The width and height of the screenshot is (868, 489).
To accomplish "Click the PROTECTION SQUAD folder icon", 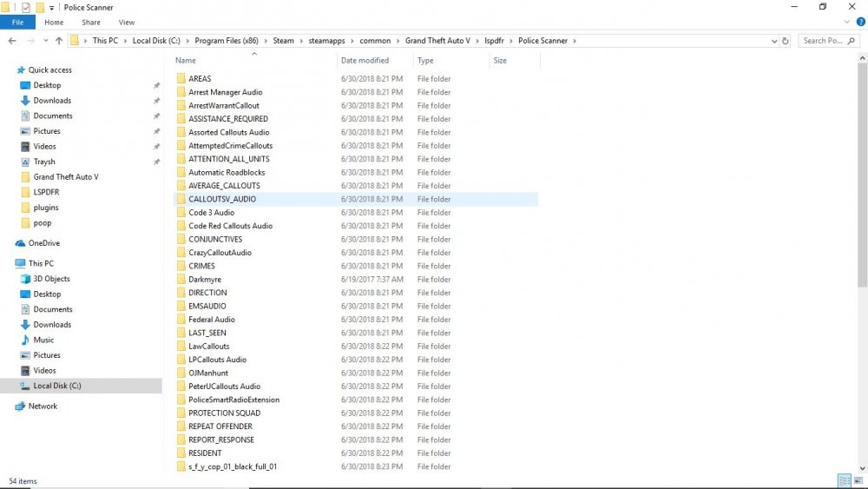I will click(x=181, y=413).
